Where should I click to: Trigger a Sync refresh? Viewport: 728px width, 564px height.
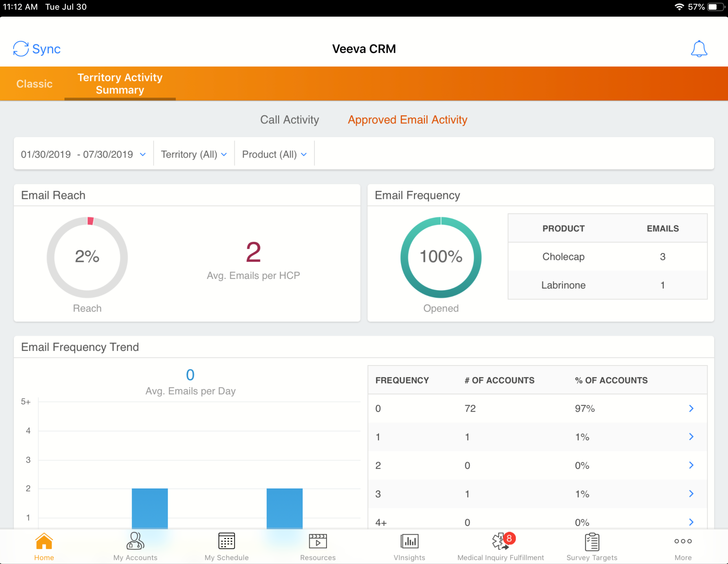pyautogui.click(x=37, y=49)
